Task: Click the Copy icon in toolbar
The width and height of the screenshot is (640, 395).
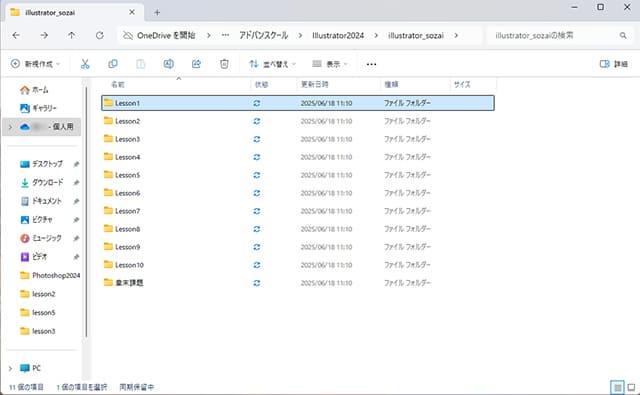Action: tap(113, 64)
